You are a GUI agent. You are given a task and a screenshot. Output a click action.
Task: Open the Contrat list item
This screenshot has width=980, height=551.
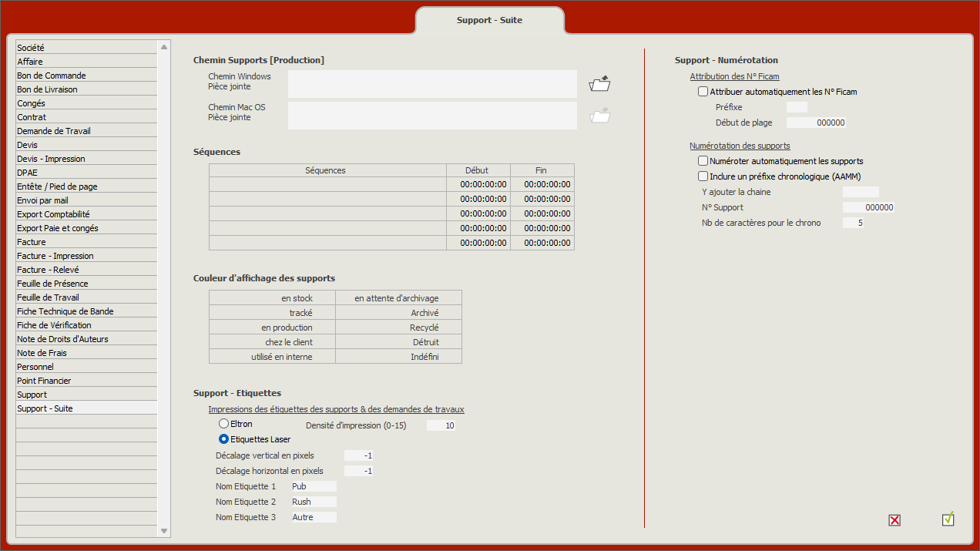[x=86, y=117]
